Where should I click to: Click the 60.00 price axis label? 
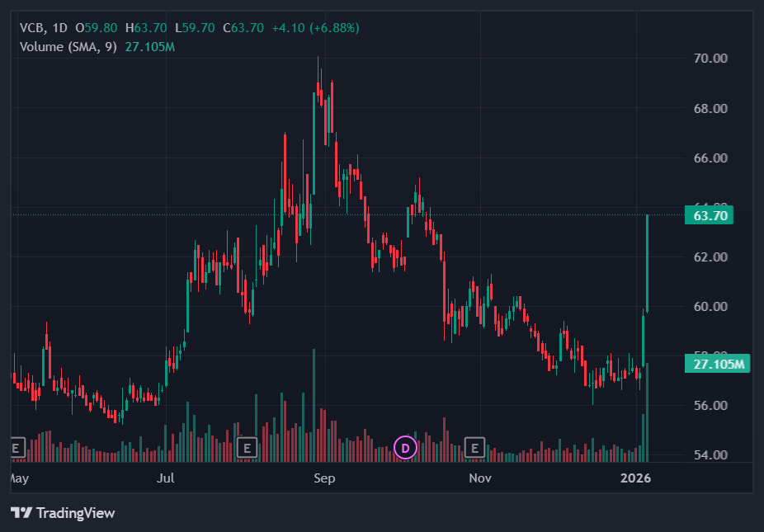(x=710, y=306)
